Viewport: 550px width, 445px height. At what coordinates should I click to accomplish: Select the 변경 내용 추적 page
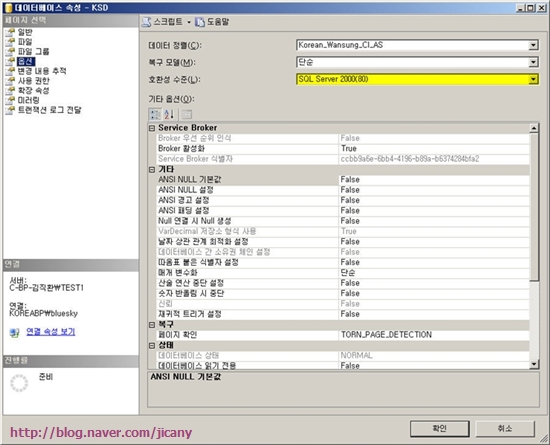pyautogui.click(x=42, y=71)
